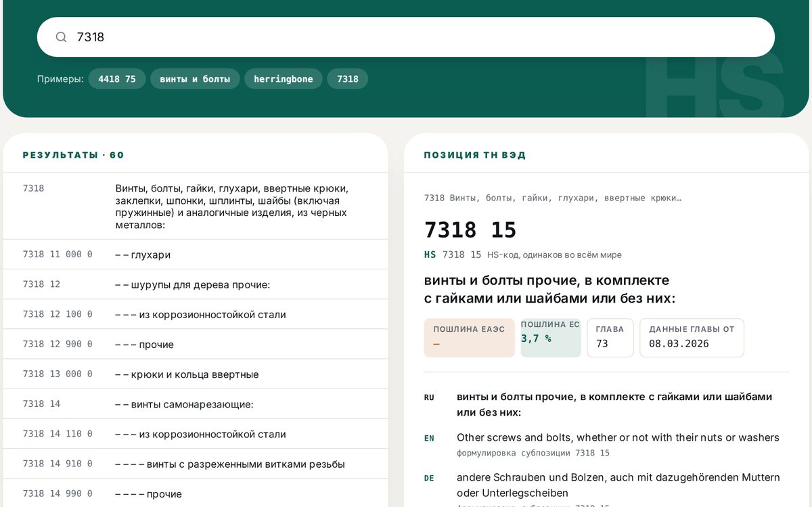Click the heading code 7318 15
Viewport: 812px width, 507px height.
tap(470, 230)
